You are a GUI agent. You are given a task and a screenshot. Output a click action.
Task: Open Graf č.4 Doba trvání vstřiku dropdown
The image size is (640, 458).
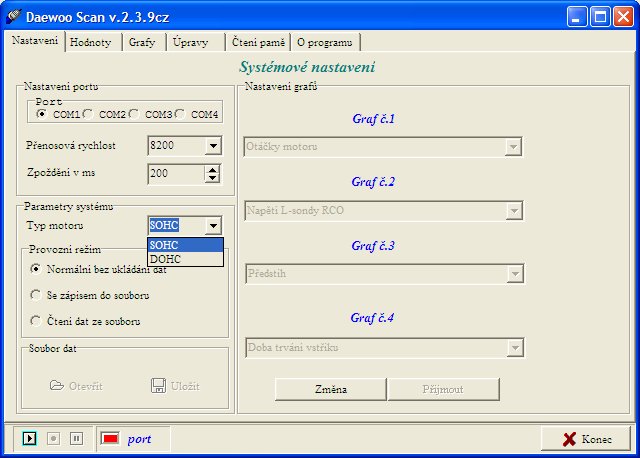pos(515,348)
